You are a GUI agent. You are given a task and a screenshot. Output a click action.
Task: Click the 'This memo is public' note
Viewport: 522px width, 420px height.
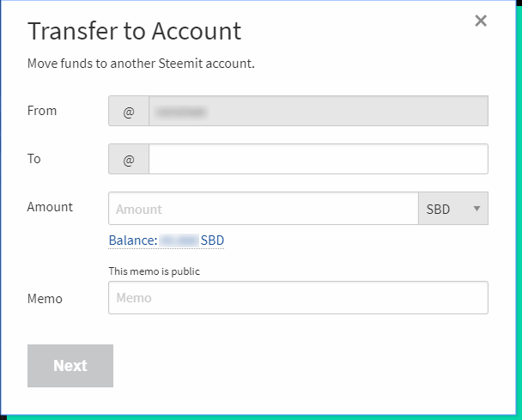pos(160,271)
